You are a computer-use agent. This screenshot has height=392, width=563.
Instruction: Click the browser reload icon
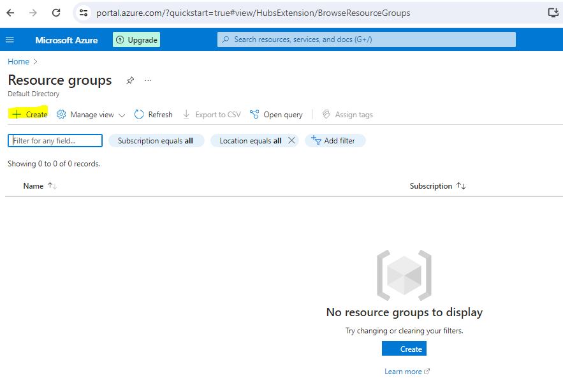[56, 13]
